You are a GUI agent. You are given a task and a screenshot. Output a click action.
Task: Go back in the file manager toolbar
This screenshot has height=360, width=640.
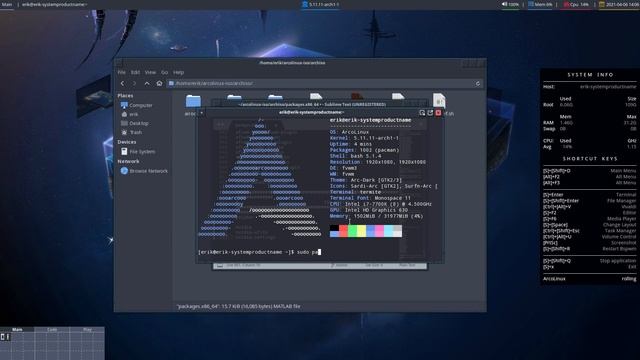122,83
